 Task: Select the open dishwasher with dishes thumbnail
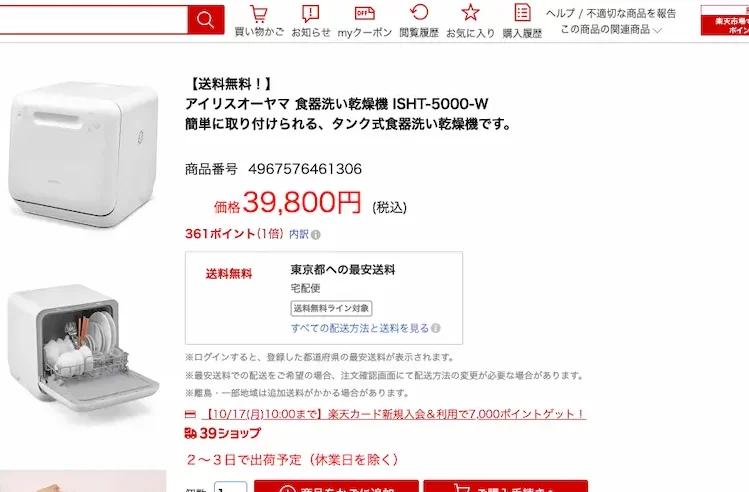tap(83, 349)
